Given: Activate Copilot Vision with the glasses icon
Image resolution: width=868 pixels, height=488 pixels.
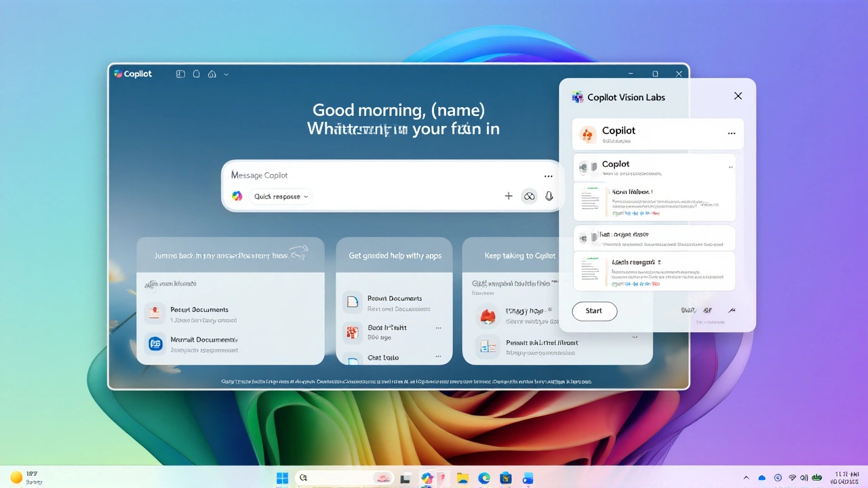Looking at the screenshot, I should pos(529,196).
